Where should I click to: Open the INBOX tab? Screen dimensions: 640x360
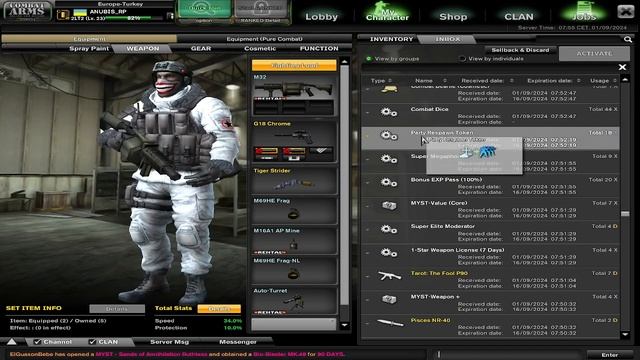click(447, 39)
